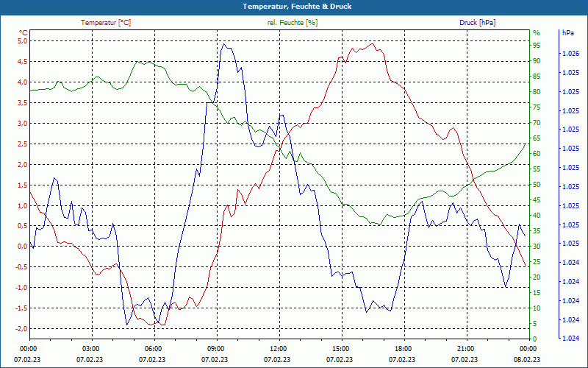Select the green rel. Feuchte [%] legend label
588x368 pixels.
pyautogui.click(x=292, y=23)
